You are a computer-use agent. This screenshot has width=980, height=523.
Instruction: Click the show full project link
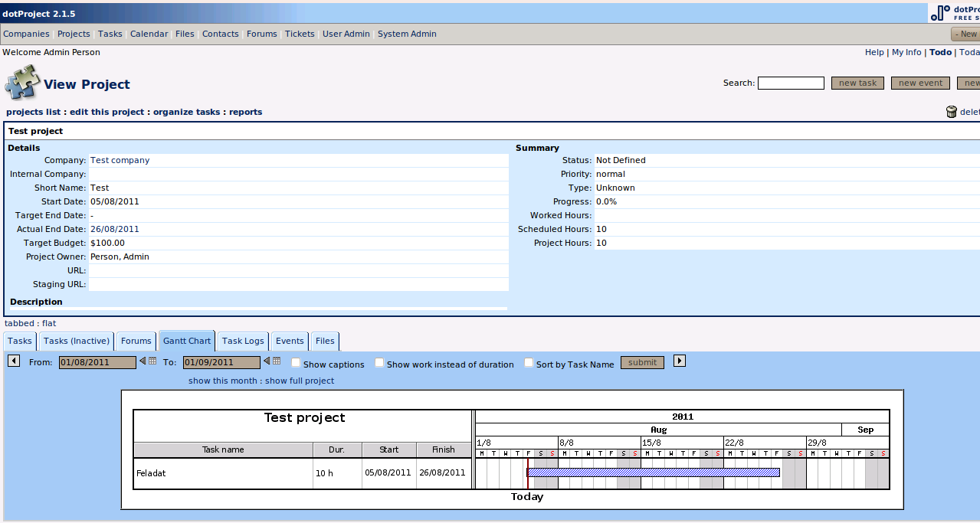pyautogui.click(x=300, y=381)
